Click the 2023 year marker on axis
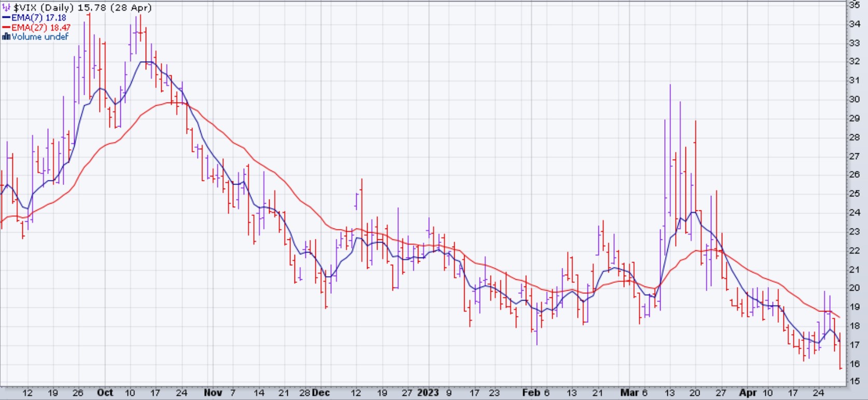This screenshot has width=868, height=400. click(x=428, y=393)
